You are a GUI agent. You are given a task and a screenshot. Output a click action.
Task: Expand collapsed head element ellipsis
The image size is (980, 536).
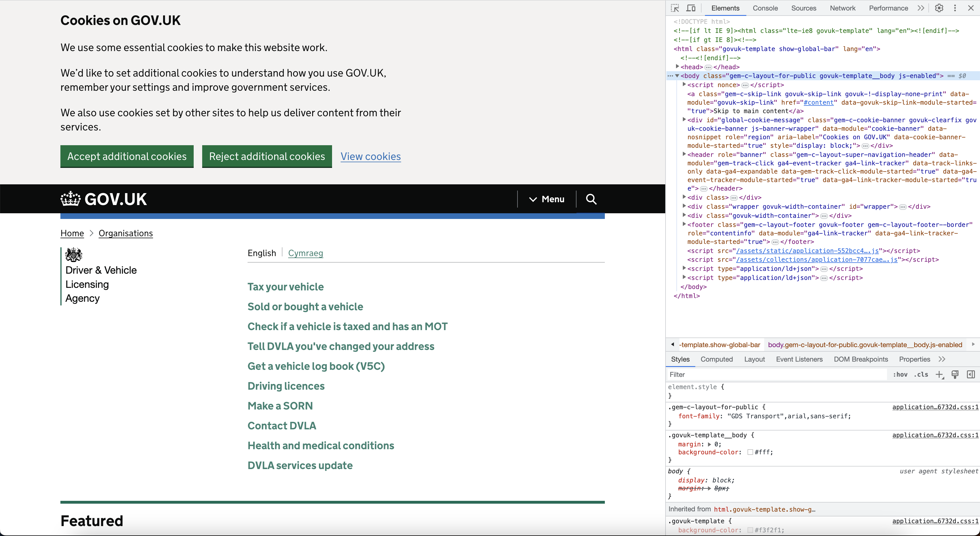708,67
